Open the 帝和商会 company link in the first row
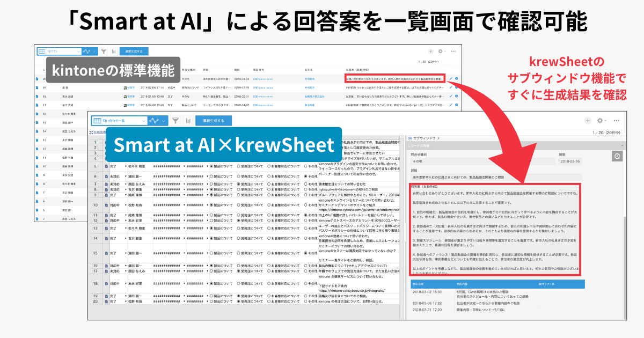The image size is (644, 338). point(310,78)
